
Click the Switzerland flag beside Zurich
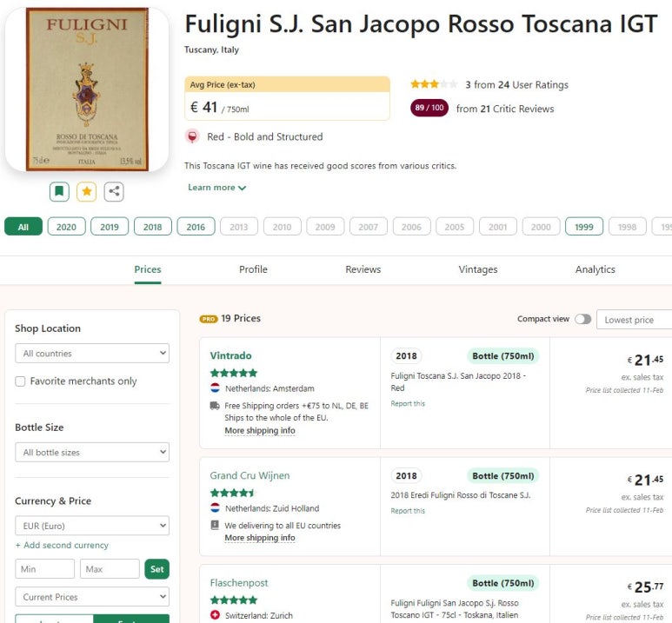pyautogui.click(x=215, y=615)
